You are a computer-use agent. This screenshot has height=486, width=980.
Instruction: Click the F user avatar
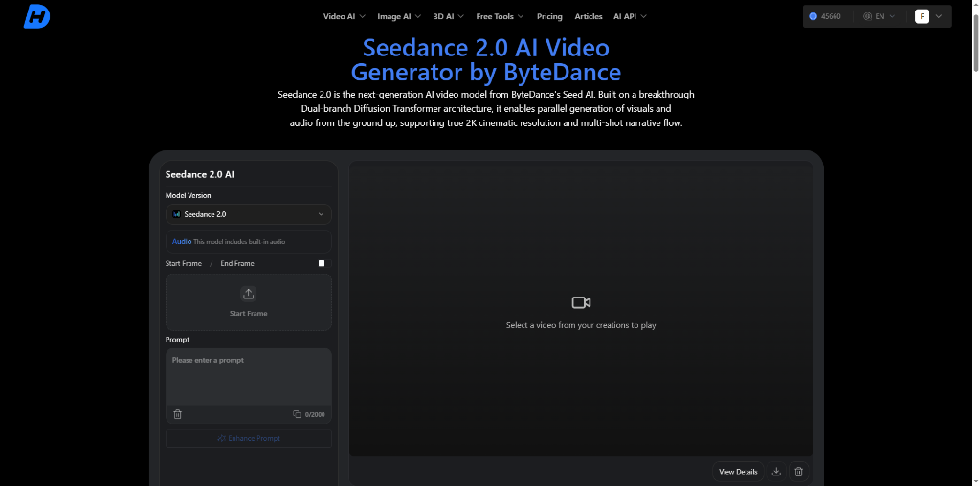[x=922, y=16]
